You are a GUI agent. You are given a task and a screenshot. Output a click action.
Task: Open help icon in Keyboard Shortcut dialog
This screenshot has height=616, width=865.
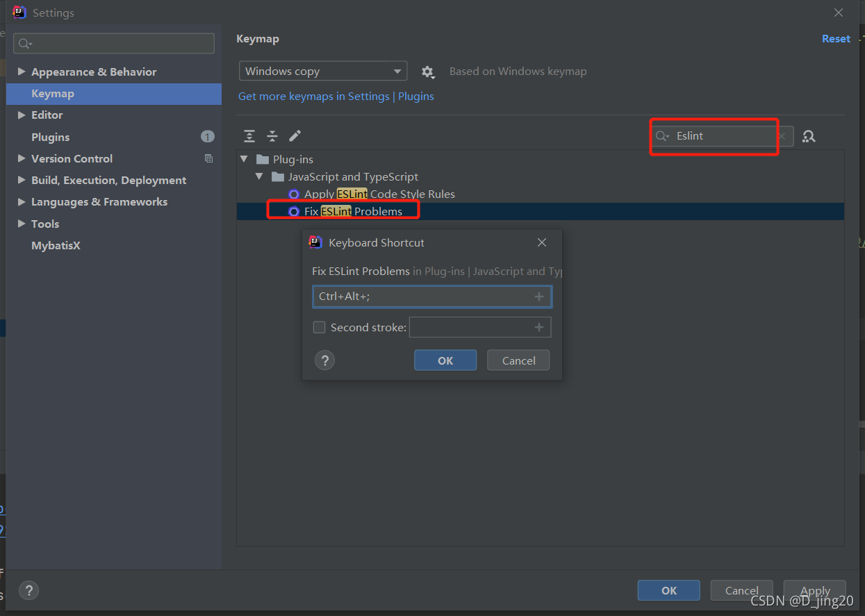pyautogui.click(x=324, y=360)
